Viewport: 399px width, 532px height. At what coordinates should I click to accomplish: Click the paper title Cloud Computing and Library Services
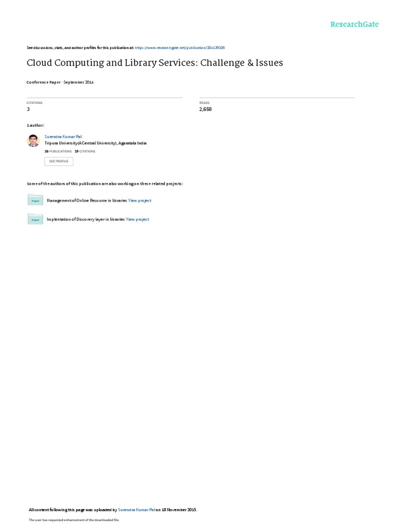155,63
